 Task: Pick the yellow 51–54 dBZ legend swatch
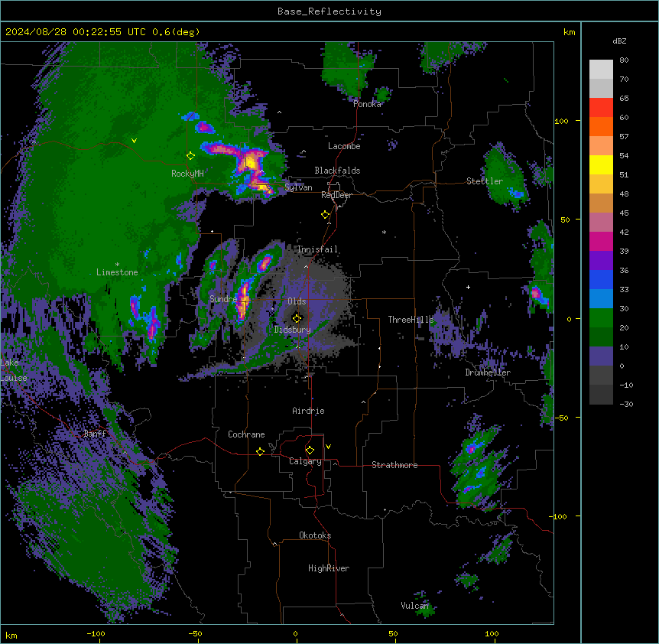[601, 164]
